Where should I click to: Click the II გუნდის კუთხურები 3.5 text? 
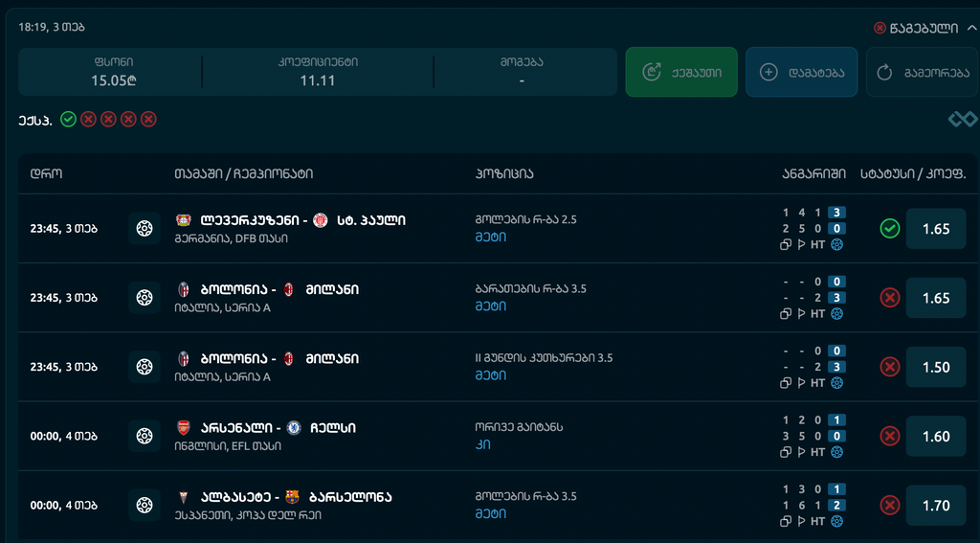tap(544, 358)
